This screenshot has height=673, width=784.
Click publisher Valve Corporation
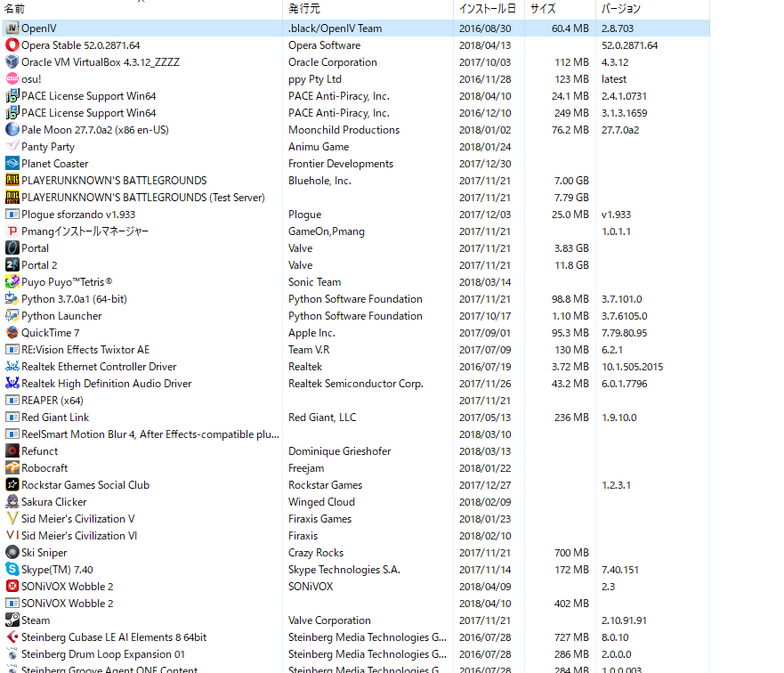tap(329, 620)
